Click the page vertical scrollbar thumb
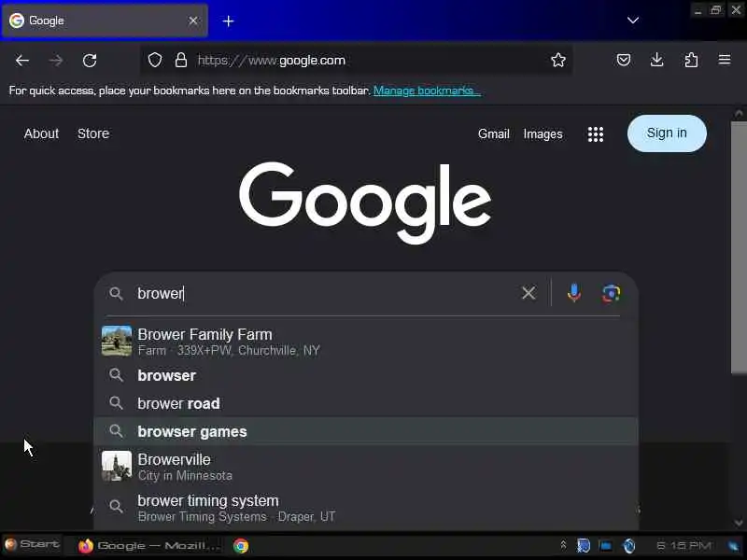 click(739, 247)
